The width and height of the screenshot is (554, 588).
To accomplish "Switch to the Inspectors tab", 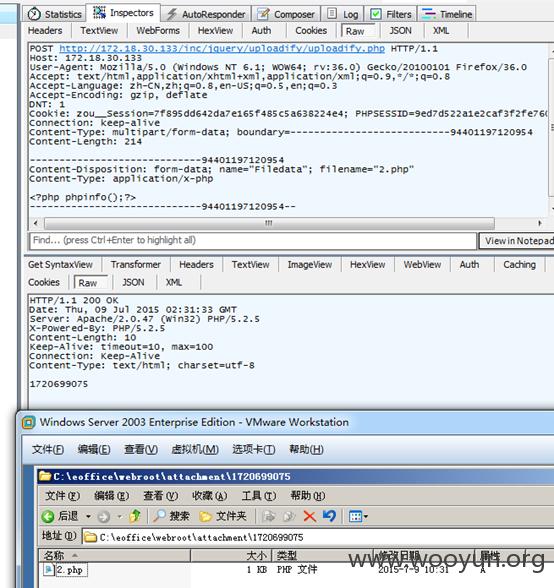I will [x=123, y=13].
